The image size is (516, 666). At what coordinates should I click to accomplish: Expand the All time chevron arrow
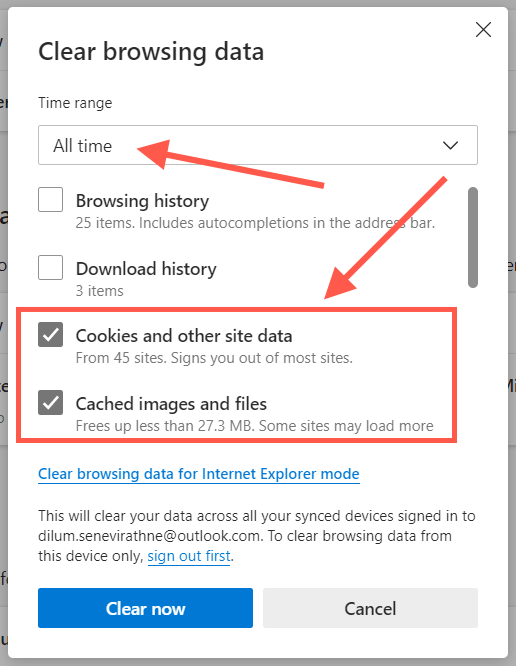coord(450,145)
